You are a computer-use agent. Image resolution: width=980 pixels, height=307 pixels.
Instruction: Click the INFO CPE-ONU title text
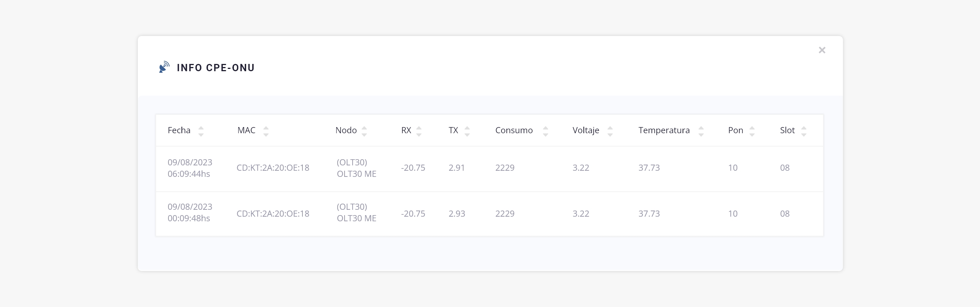point(216,68)
